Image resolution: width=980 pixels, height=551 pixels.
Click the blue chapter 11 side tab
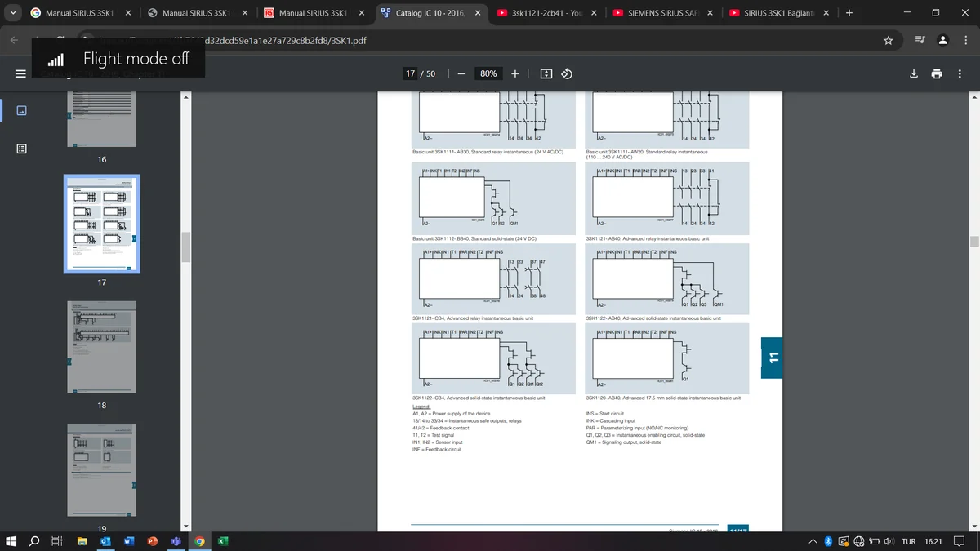pos(772,358)
